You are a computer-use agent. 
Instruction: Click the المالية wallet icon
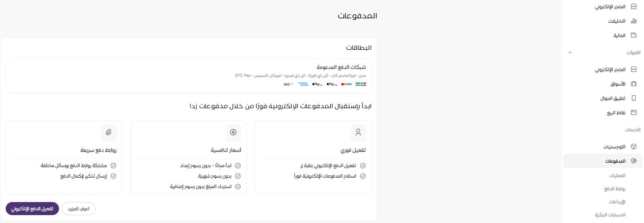pyautogui.click(x=634, y=35)
